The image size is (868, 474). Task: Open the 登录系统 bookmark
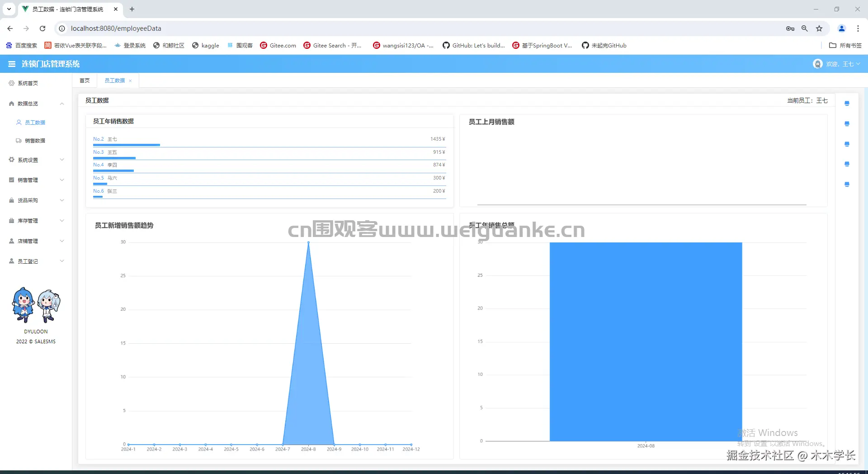pos(130,45)
